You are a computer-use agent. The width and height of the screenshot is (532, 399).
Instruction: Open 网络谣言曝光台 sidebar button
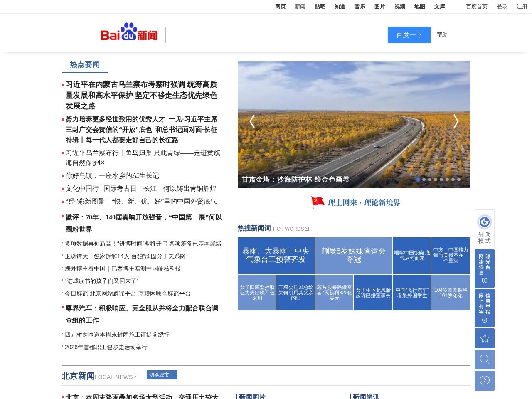(x=485, y=268)
